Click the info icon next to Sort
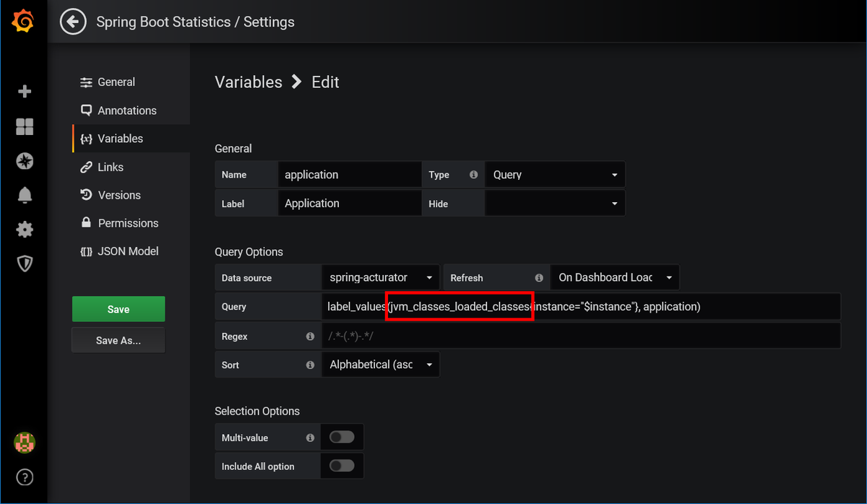The width and height of the screenshot is (867, 504). 310,365
